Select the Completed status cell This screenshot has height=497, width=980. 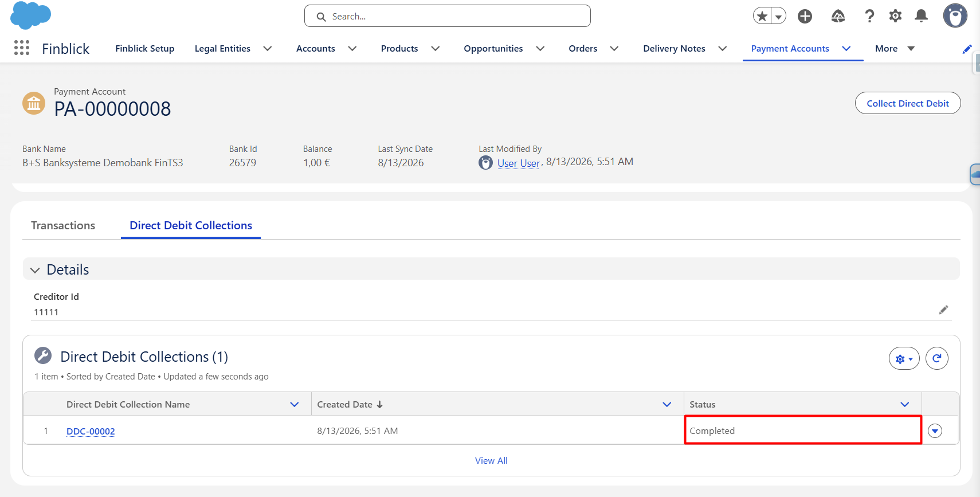click(x=803, y=431)
